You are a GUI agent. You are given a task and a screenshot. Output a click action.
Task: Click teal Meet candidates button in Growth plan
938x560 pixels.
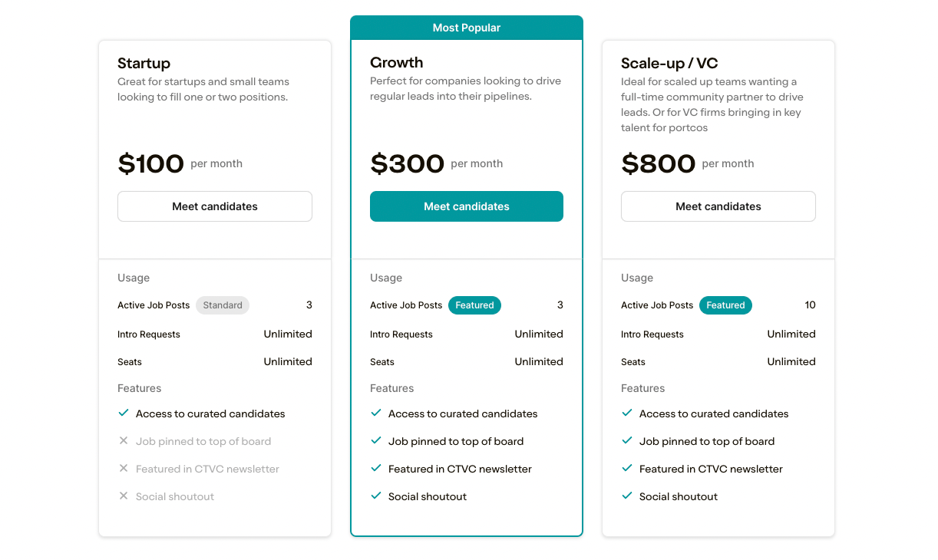pyautogui.click(x=467, y=206)
